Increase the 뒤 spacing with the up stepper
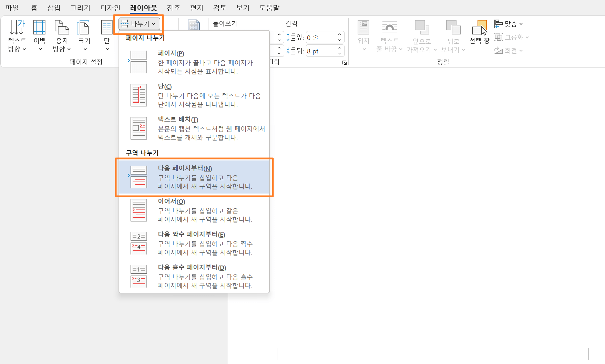 click(339, 49)
